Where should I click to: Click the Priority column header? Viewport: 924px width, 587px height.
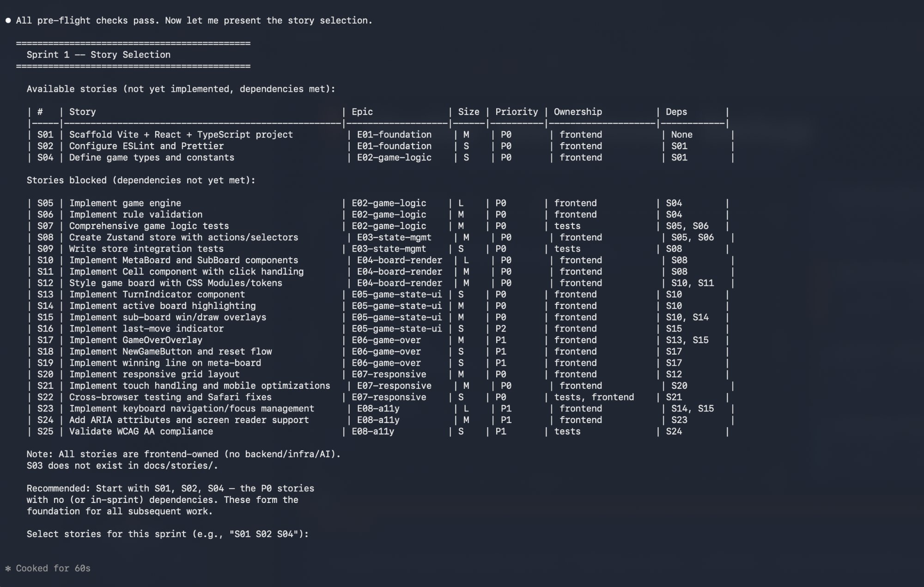pyautogui.click(x=516, y=112)
